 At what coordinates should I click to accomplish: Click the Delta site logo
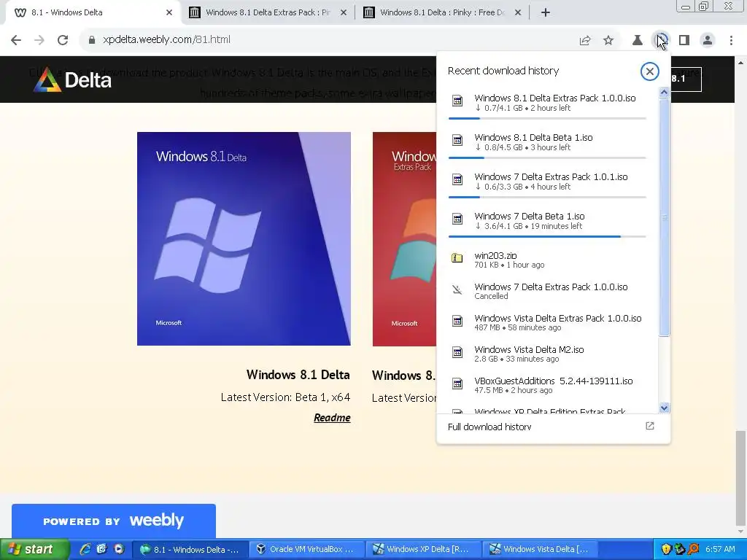coord(72,79)
